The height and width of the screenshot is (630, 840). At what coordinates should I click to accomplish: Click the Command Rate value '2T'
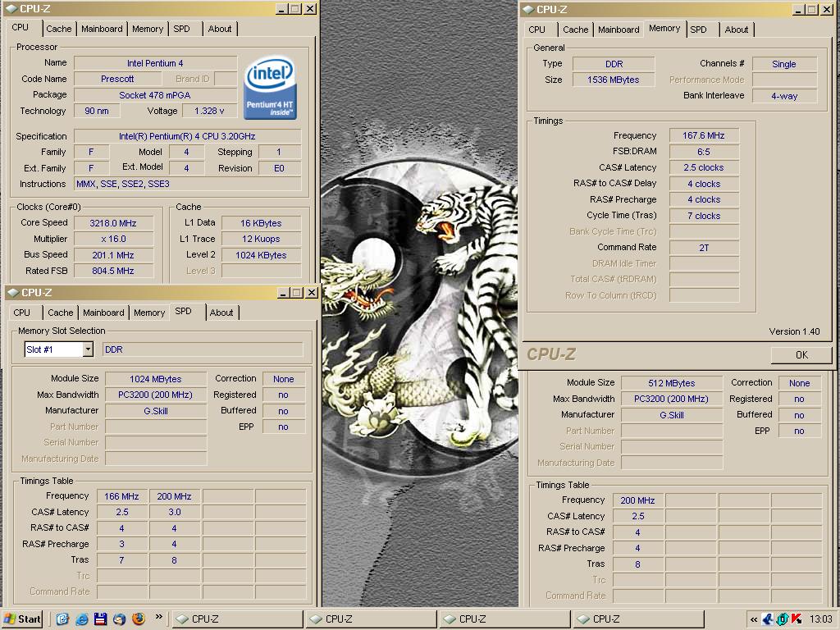(703, 248)
